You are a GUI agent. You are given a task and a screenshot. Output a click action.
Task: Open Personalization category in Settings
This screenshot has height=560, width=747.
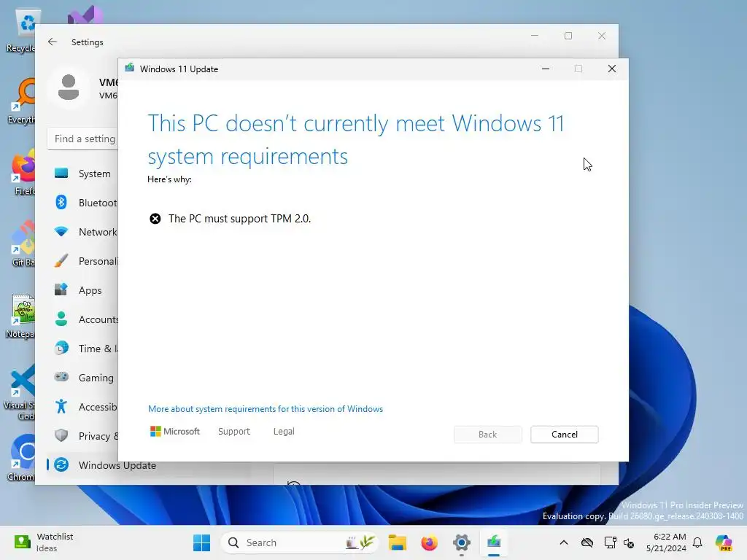83,261
